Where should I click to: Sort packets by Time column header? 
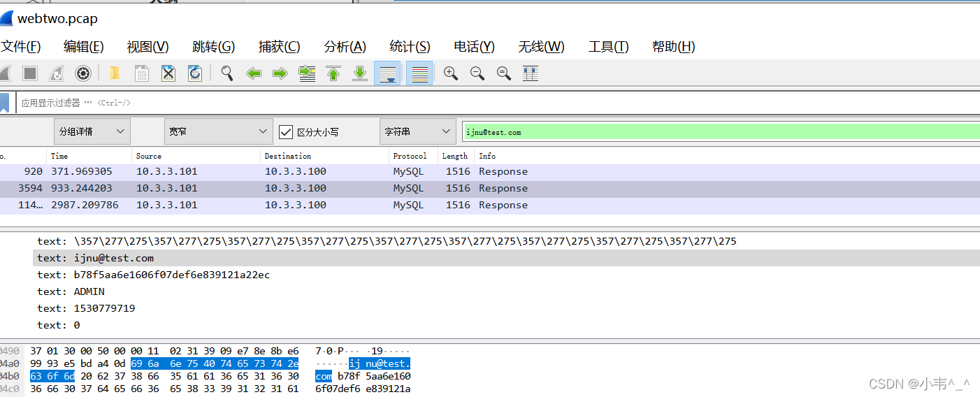(89, 156)
